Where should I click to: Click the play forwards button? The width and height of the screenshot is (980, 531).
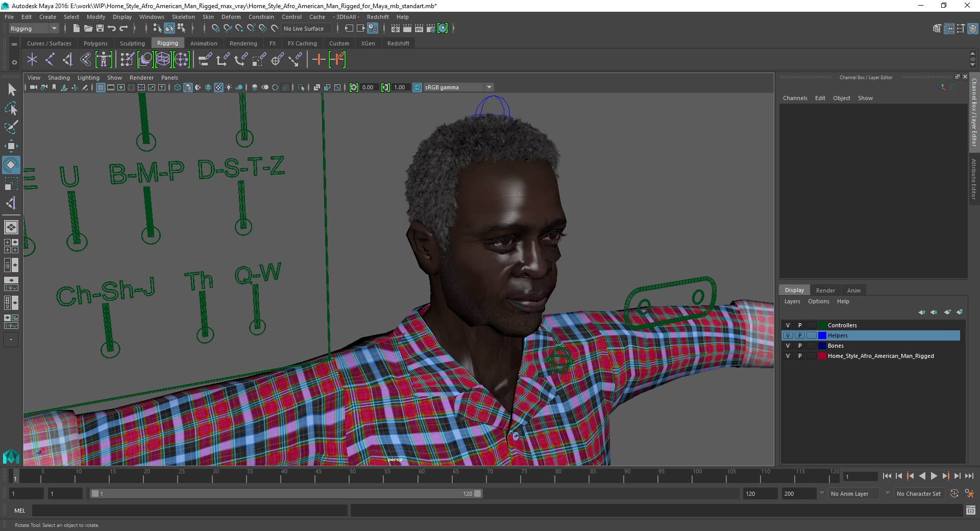click(x=934, y=476)
